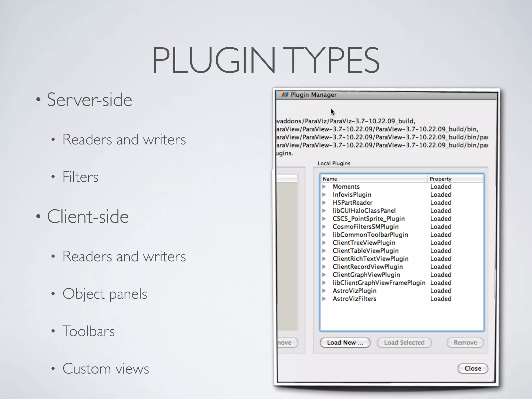Select the CSCS_PointSprite_Plugin name
The image size is (532, 399).
tap(369, 219)
